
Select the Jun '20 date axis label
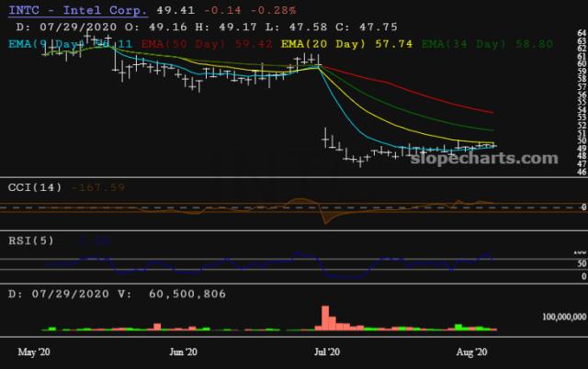point(185,352)
